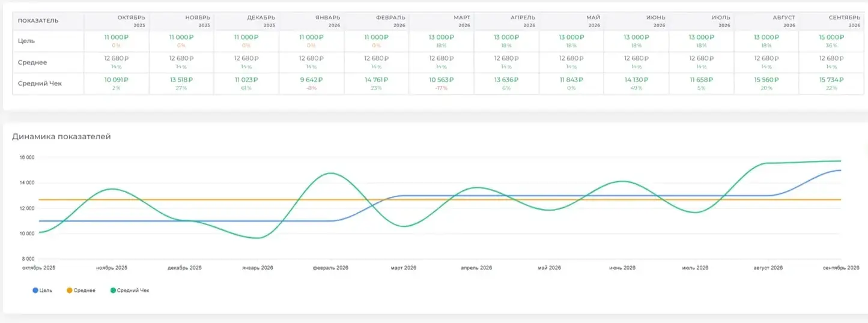Click the 27% change under November check
Viewport: 868px width, 323px height.
pos(181,88)
